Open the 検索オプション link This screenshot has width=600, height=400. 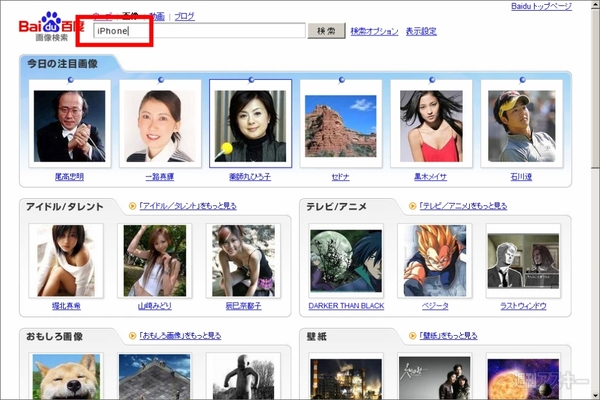[374, 31]
